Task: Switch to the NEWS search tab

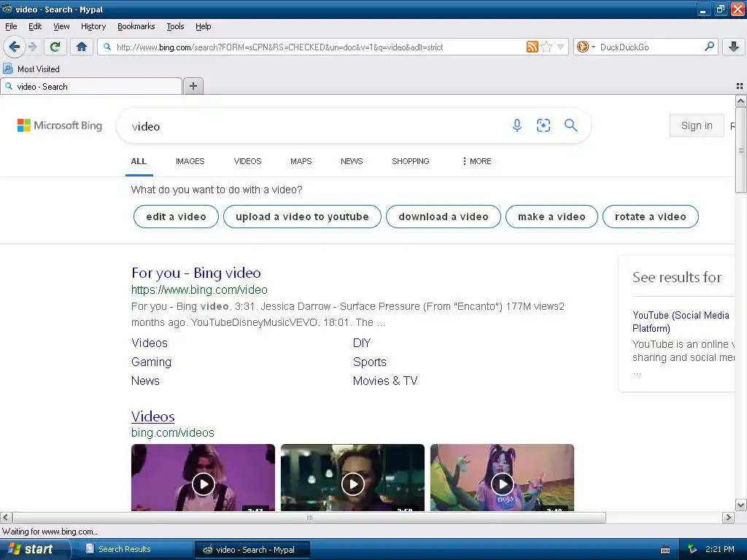Action: point(352,161)
